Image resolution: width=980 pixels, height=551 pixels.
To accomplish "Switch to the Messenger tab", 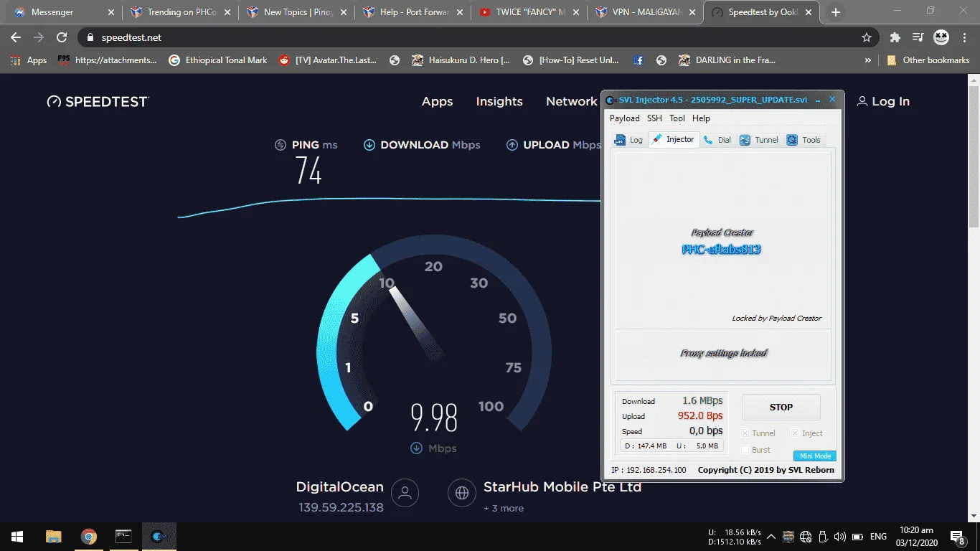I will tap(62, 12).
